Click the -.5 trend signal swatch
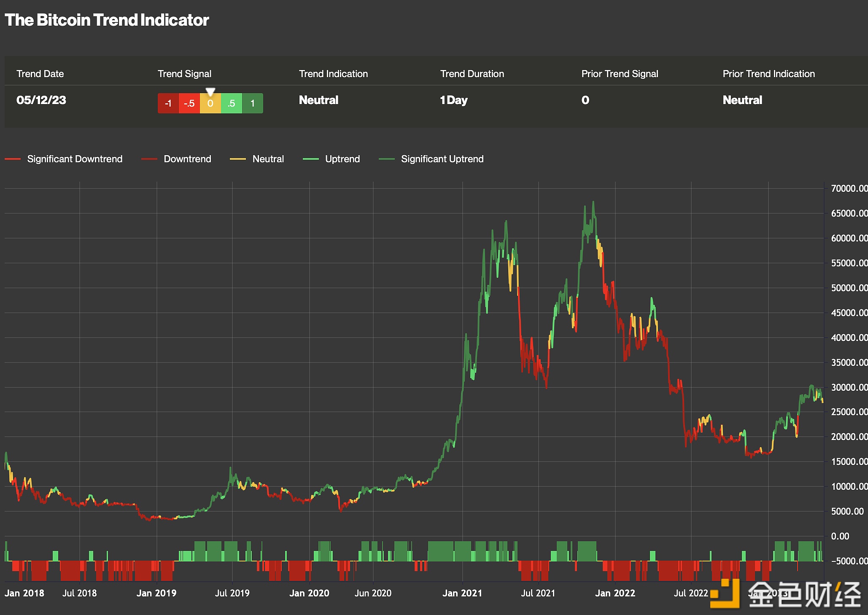This screenshot has height=615, width=868. pos(189,103)
